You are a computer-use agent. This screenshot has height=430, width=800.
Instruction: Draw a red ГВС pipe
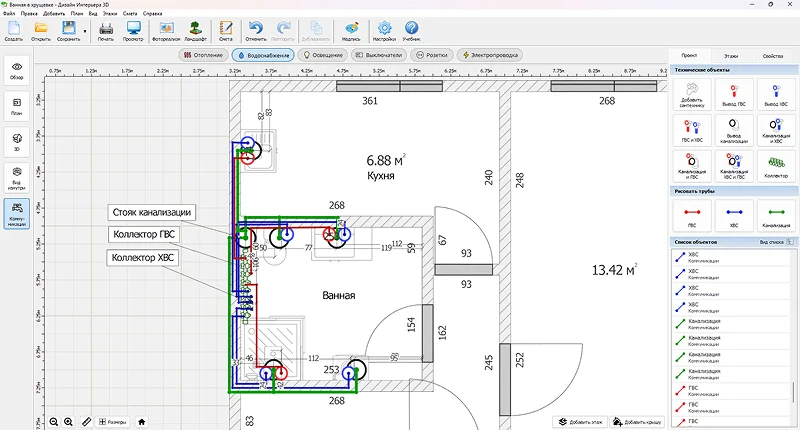point(692,216)
